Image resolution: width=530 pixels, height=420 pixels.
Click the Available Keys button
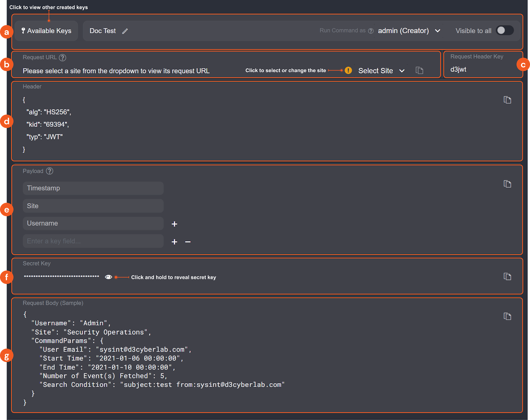click(46, 30)
